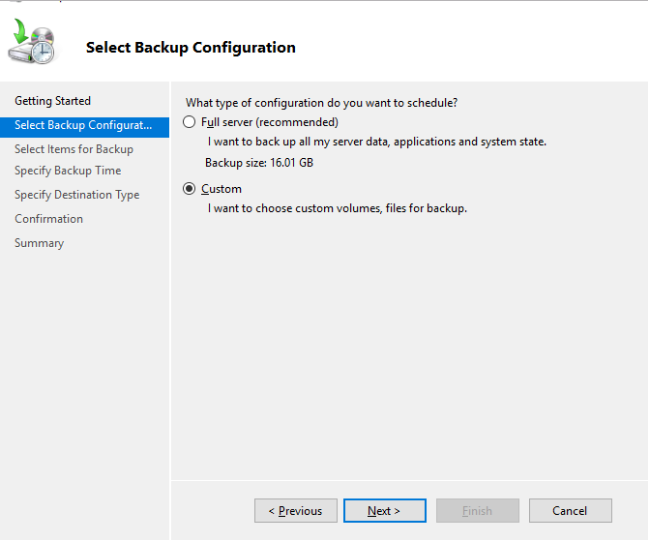Jump to Specify Backup Time step
Image resolution: width=648 pixels, height=540 pixels.
pyautogui.click(x=68, y=171)
